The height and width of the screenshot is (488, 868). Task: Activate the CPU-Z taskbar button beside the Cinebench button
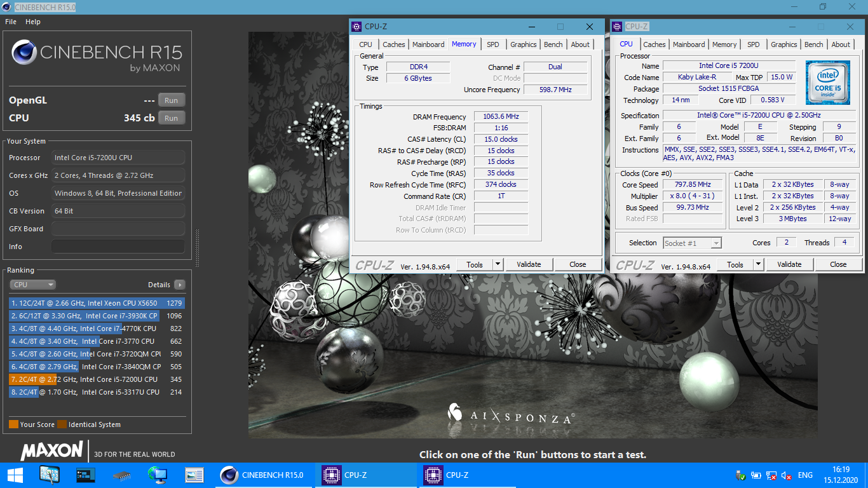click(x=367, y=475)
